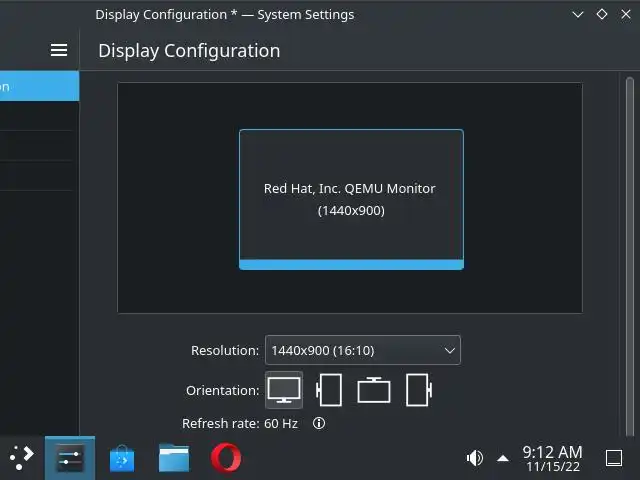Viewport: 640px width, 480px height.
Task: Open the application launcher in taskbar
Action: [x=22, y=458]
